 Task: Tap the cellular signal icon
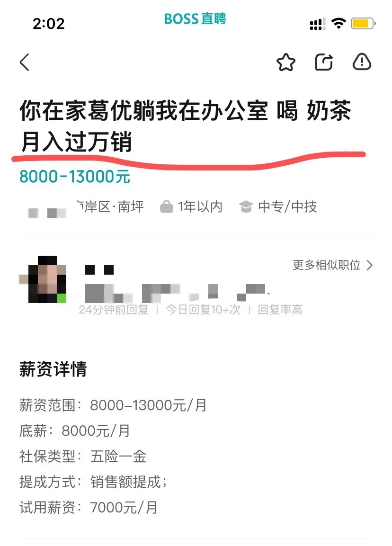(318, 24)
